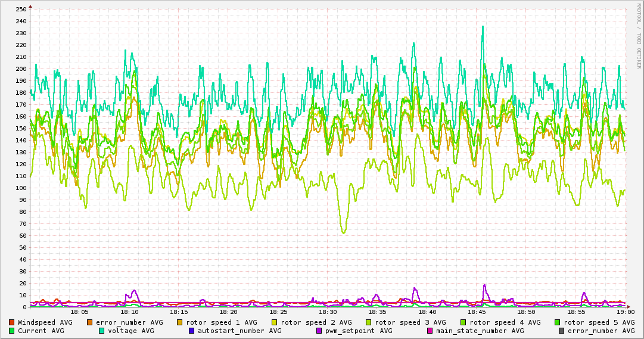This screenshot has height=339, width=644.
Task: Click the 18:45 time axis label
Action: coord(477,313)
